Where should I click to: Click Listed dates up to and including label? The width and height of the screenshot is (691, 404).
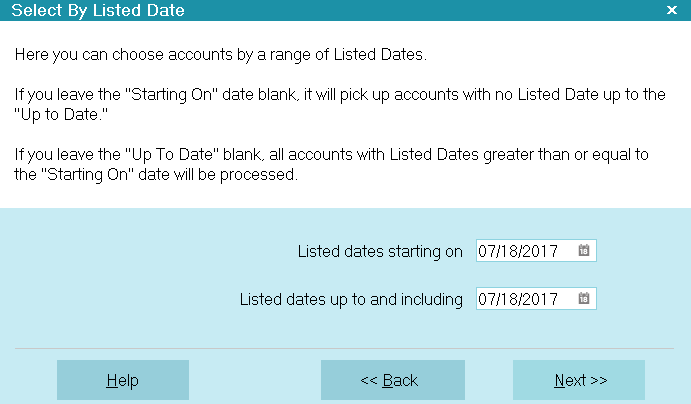pos(351,300)
